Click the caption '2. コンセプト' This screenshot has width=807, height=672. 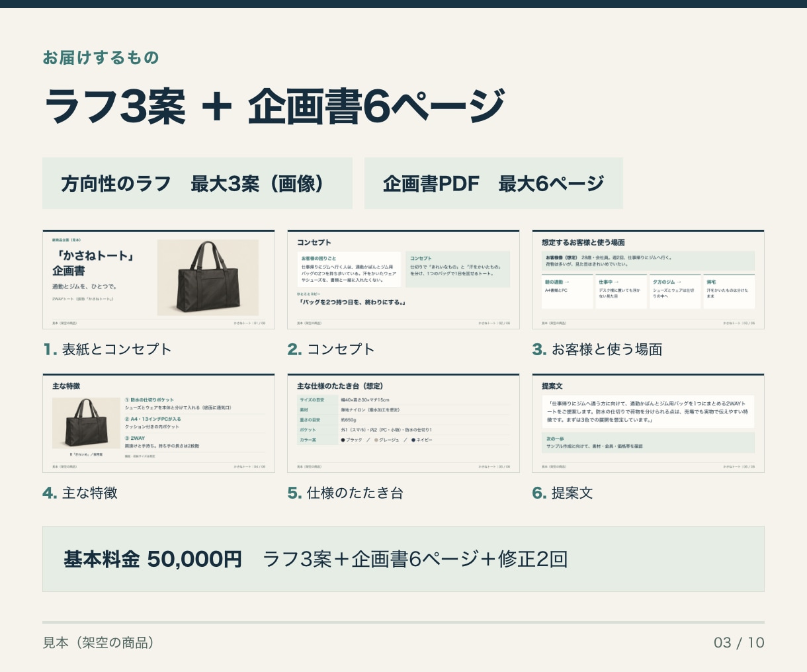click(331, 349)
